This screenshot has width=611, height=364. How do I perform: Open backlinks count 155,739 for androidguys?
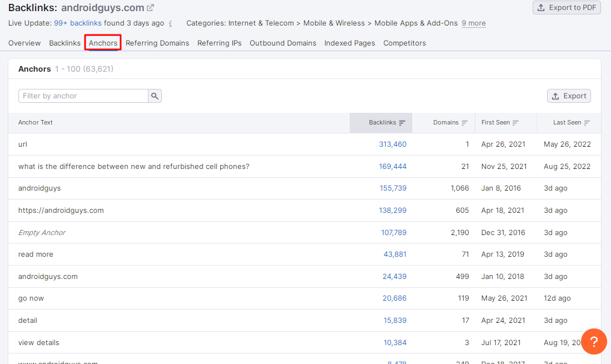pyautogui.click(x=393, y=188)
